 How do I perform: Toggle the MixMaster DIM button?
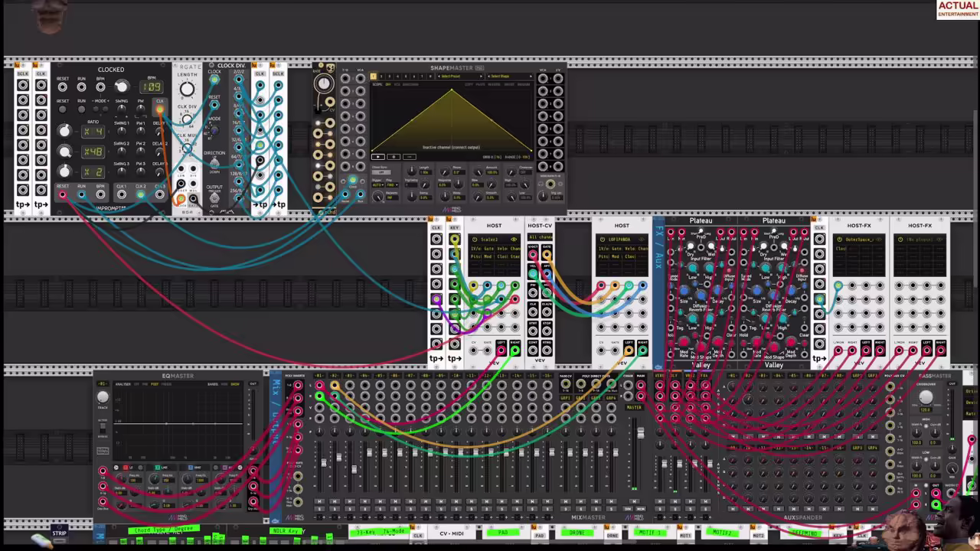click(627, 509)
